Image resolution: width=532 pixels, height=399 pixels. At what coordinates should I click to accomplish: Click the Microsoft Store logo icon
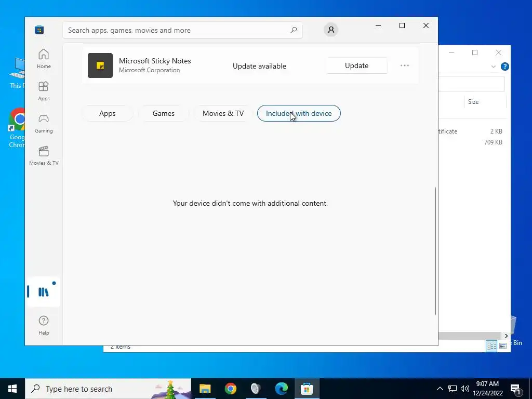coord(39,30)
